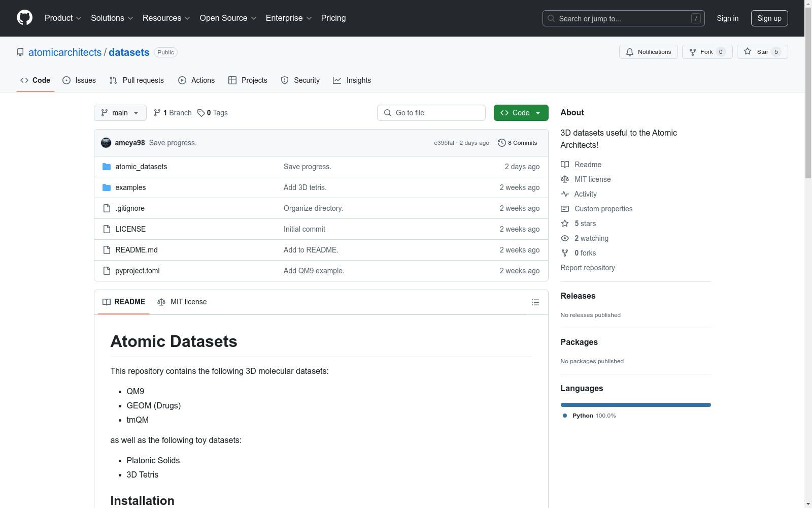The width and height of the screenshot is (812, 508).
Task: Select the README tab
Action: (x=124, y=302)
